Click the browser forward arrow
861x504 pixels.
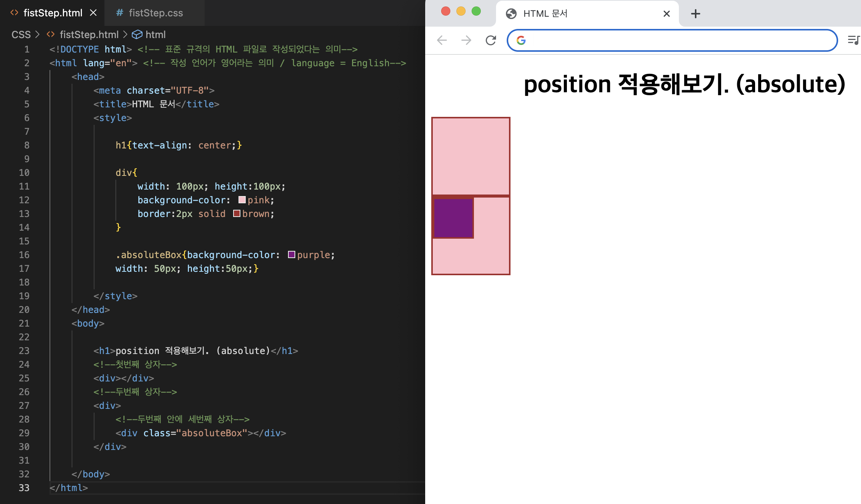pyautogui.click(x=466, y=40)
